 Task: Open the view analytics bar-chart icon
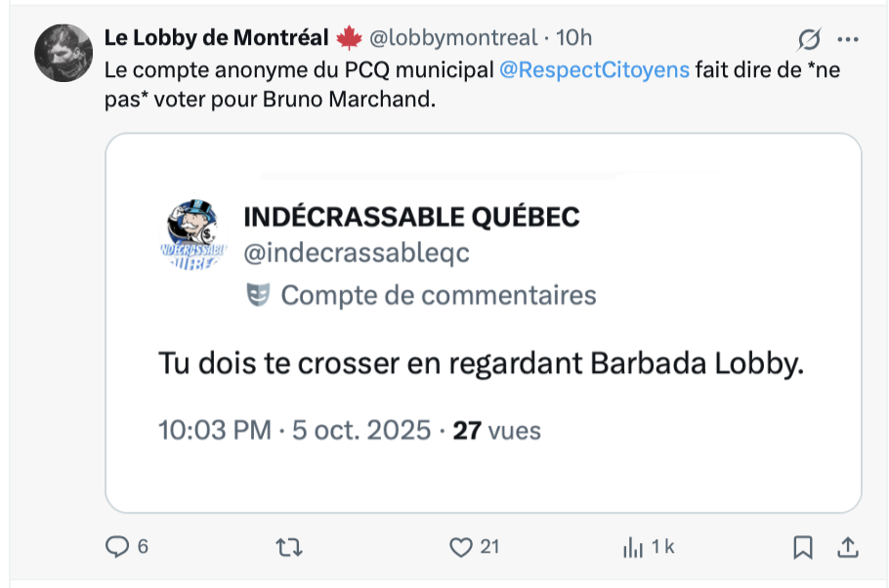point(632,548)
